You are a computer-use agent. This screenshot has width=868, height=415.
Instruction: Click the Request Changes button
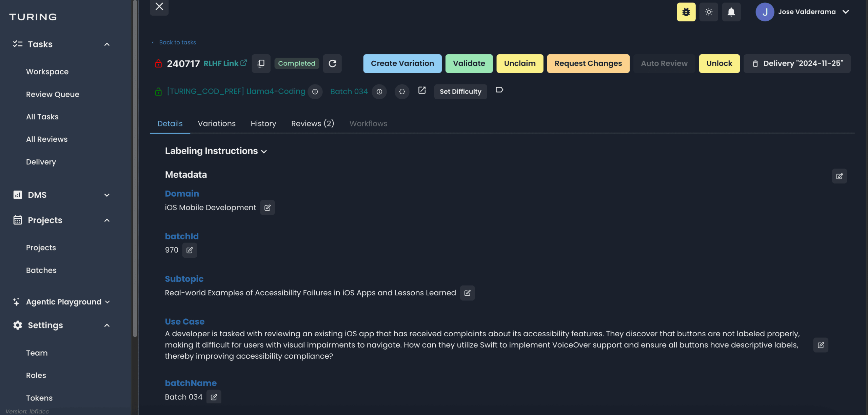pos(588,63)
